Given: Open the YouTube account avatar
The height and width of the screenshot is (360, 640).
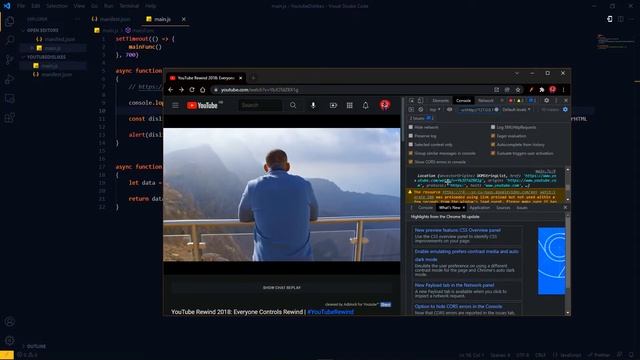Looking at the screenshot, I should tap(384, 105).
